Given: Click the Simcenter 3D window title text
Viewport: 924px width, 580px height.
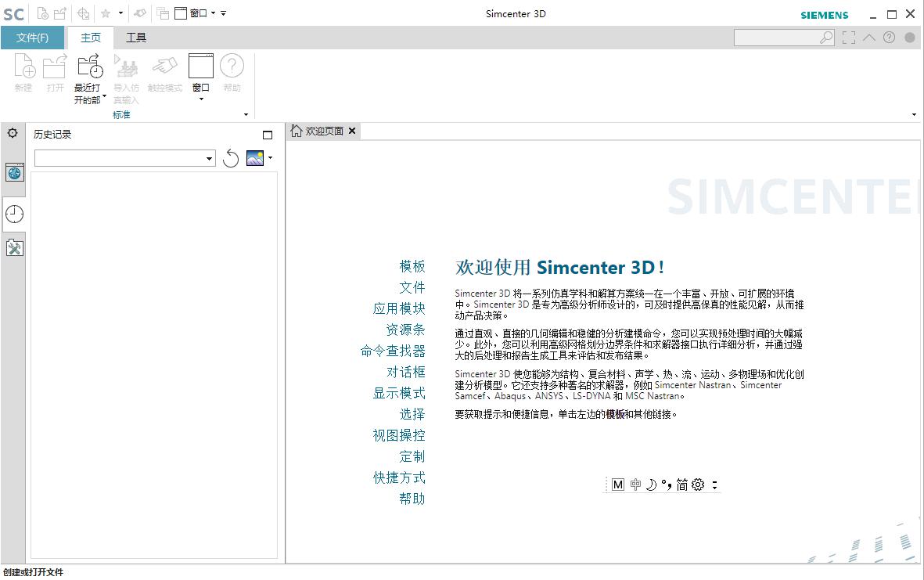Looking at the screenshot, I should click(516, 13).
